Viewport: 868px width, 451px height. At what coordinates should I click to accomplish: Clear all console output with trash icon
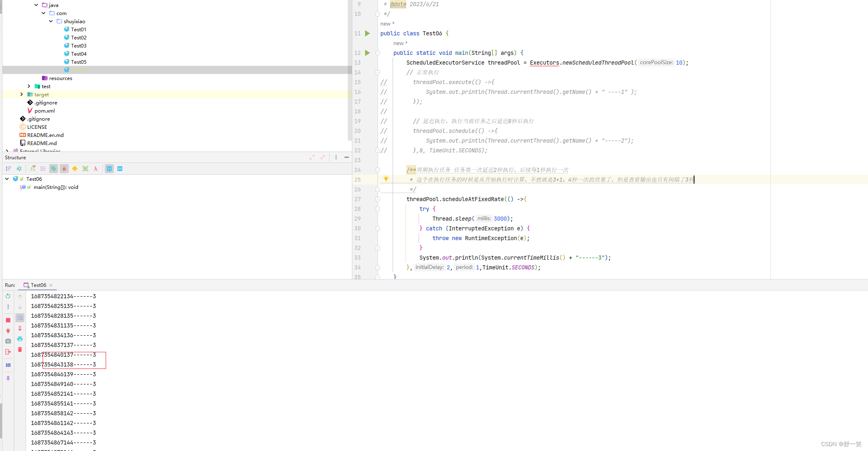20,349
